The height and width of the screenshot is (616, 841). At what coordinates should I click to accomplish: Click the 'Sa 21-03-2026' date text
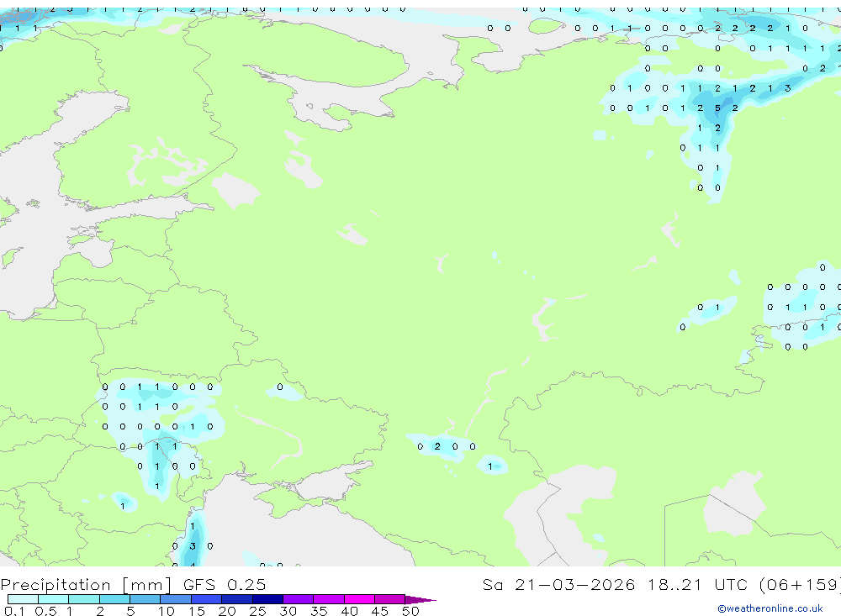pos(558,584)
